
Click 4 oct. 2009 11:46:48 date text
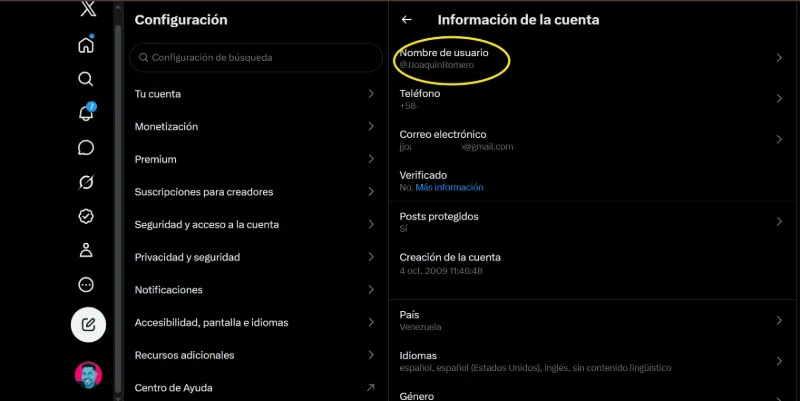[x=441, y=271]
